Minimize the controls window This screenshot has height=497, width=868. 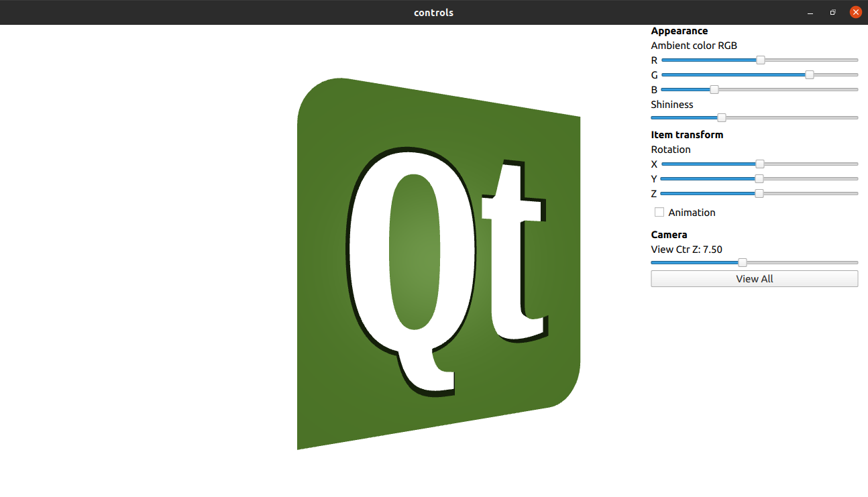click(x=811, y=13)
